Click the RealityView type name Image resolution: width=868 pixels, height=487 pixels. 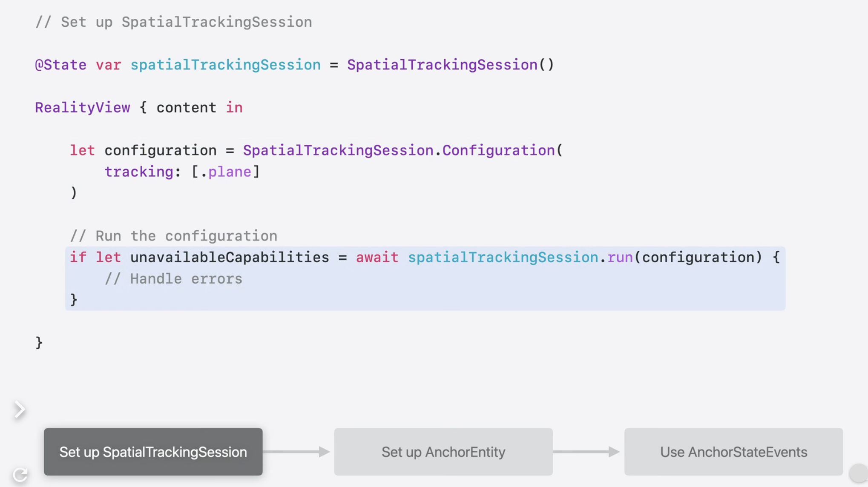pyautogui.click(x=82, y=108)
